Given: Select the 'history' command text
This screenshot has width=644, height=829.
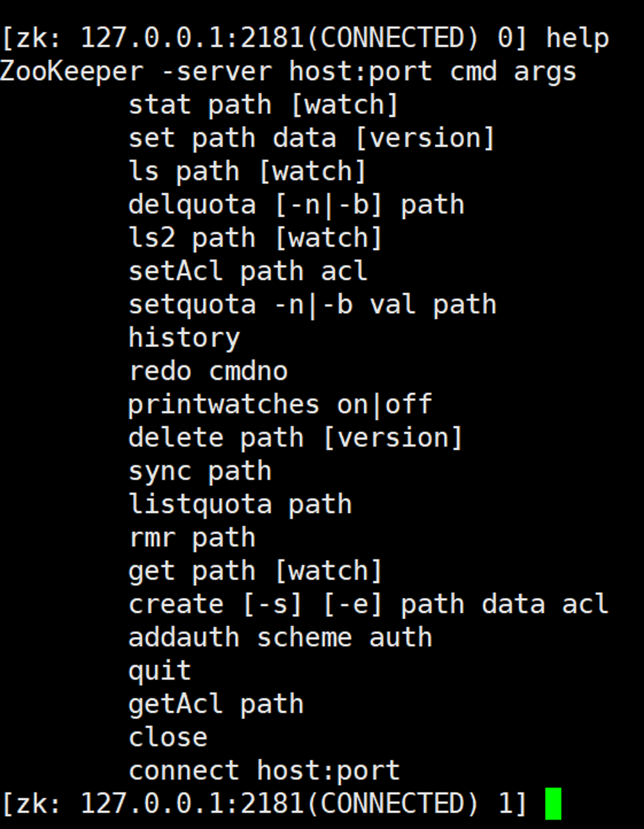Looking at the screenshot, I should [184, 338].
